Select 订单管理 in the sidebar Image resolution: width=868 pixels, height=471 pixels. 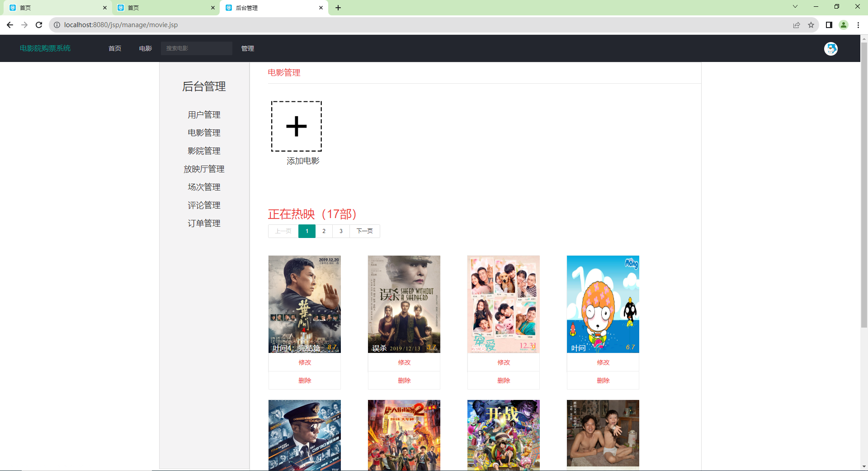pyautogui.click(x=204, y=223)
